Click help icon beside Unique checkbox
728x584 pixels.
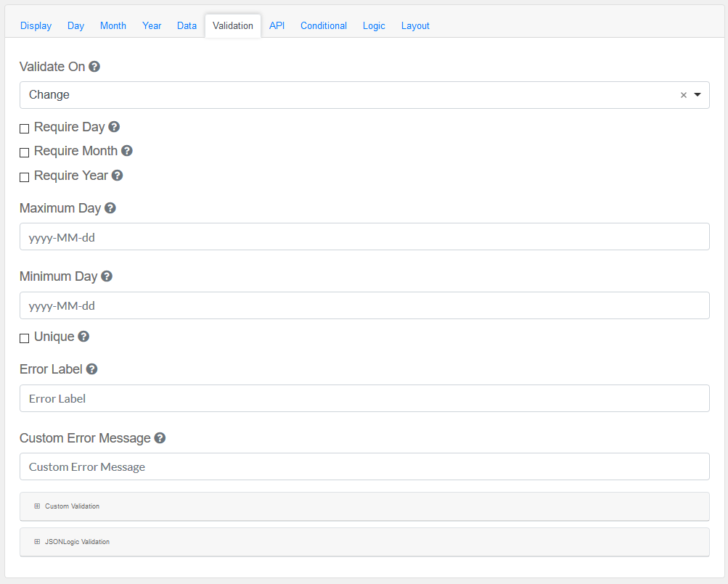point(83,337)
